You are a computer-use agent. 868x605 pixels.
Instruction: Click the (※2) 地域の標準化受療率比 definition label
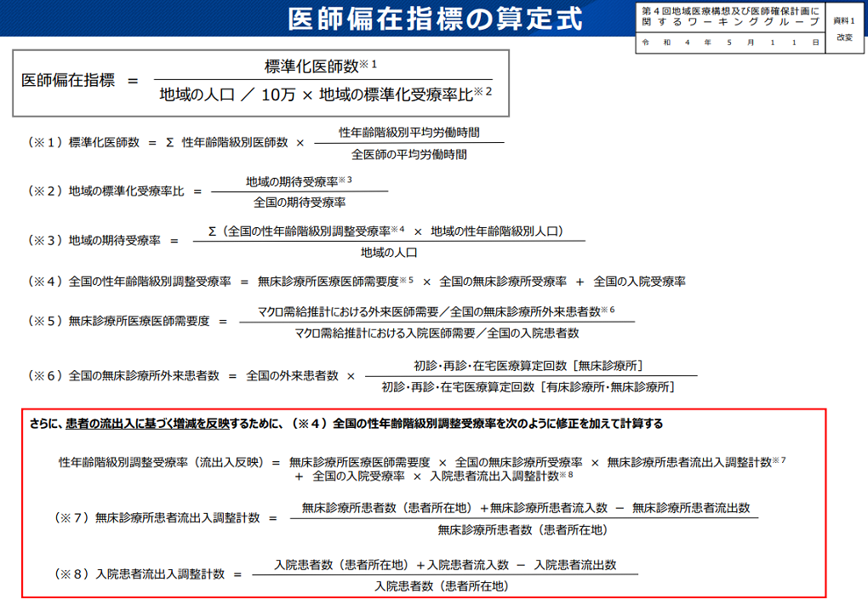[106, 191]
